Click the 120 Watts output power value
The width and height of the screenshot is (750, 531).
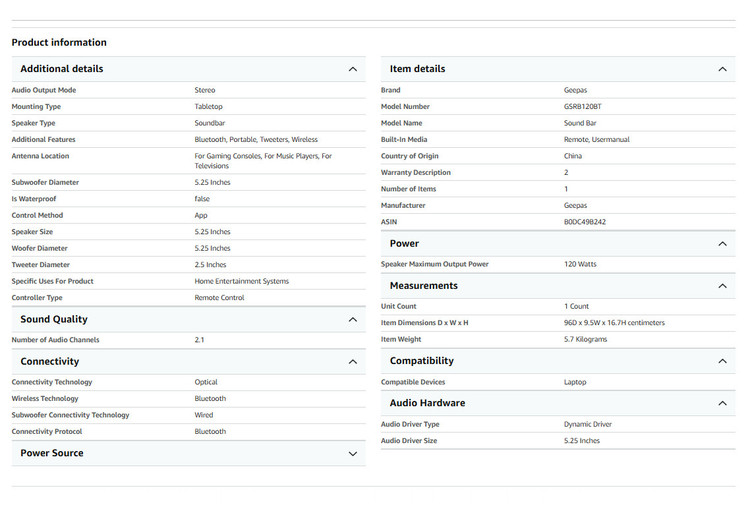tap(580, 264)
